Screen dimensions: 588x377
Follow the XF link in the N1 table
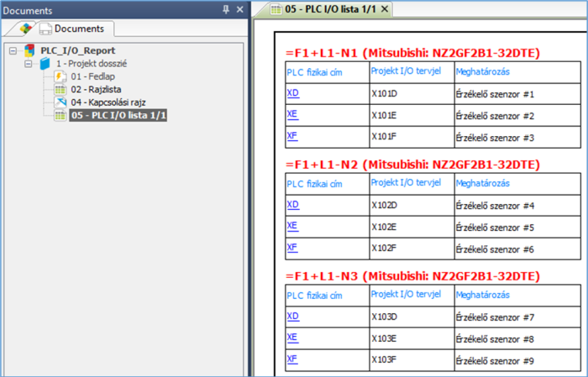(292, 136)
